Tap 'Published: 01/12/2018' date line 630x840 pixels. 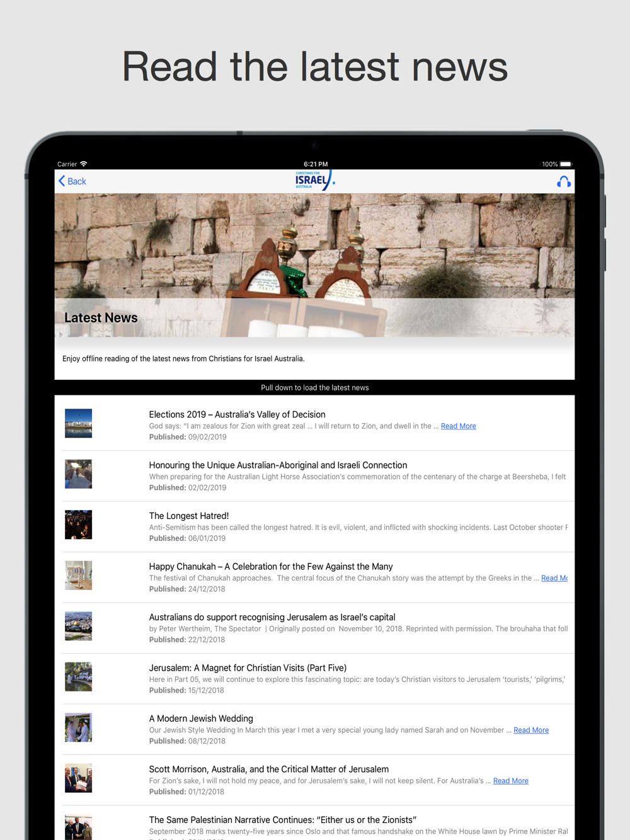pos(186,792)
